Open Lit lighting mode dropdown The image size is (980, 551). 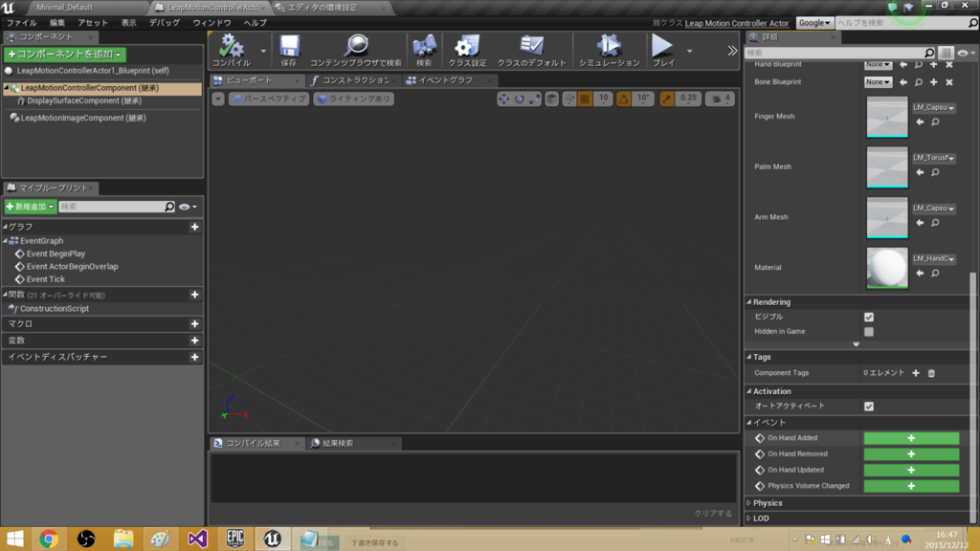coord(354,99)
